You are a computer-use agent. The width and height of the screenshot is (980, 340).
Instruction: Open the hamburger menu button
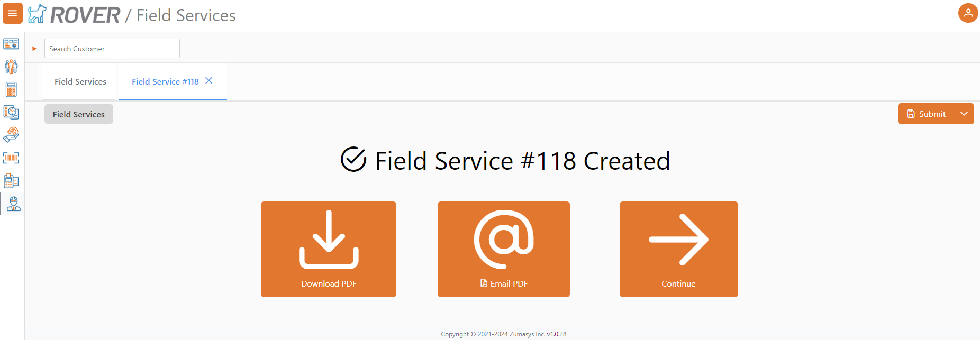click(x=13, y=13)
